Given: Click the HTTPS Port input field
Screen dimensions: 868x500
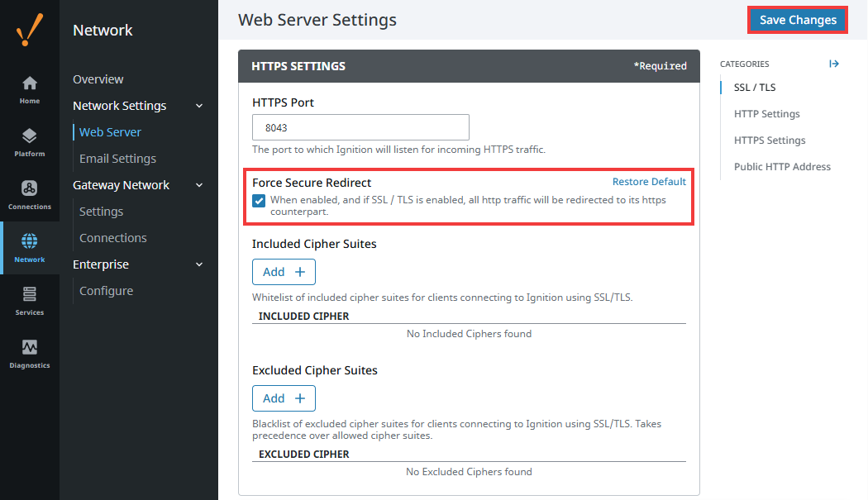Looking at the screenshot, I should pyautogui.click(x=360, y=127).
